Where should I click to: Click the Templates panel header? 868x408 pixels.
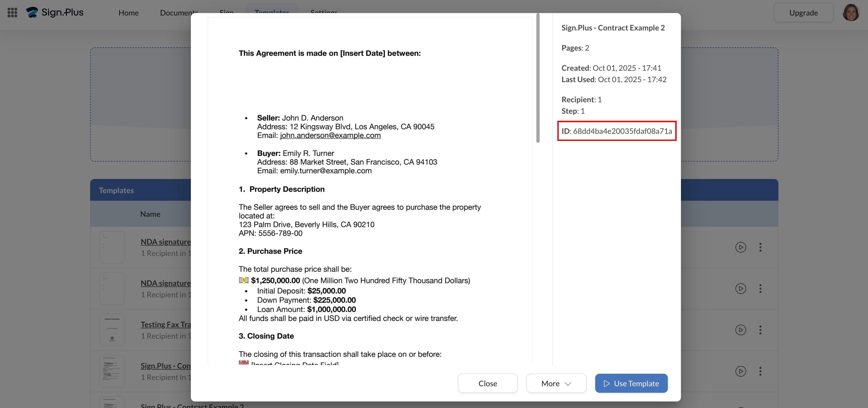pyautogui.click(x=434, y=190)
